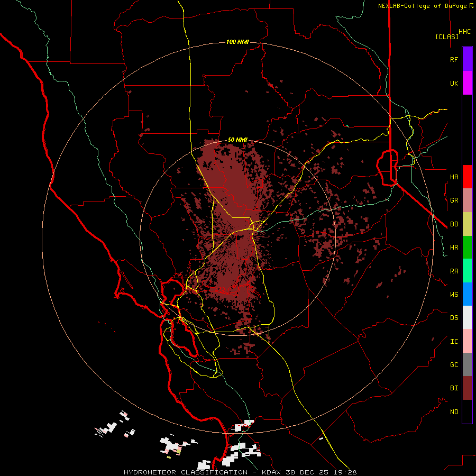Click the BI legend label text
Viewport: 476px width, 476px height.
coord(454,388)
